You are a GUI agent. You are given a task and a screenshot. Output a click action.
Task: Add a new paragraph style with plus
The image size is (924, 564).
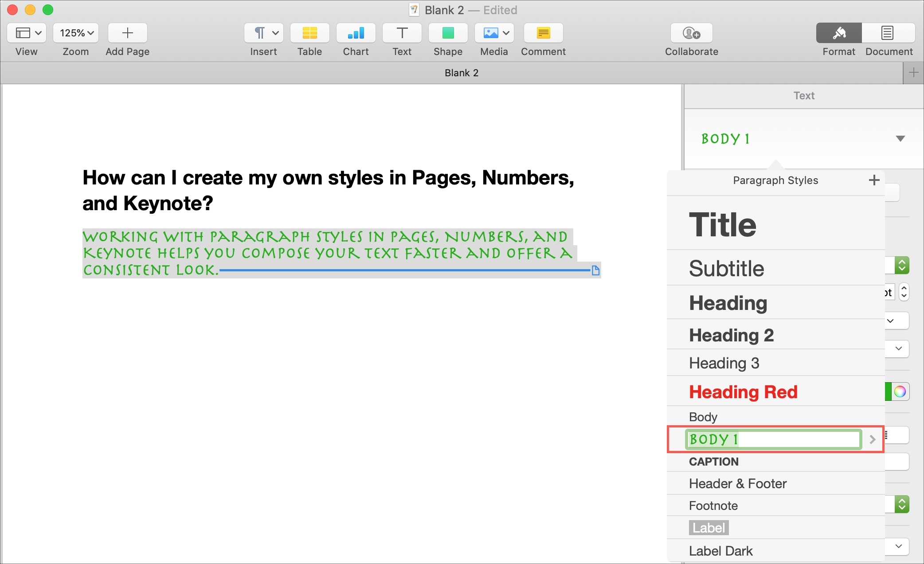[x=874, y=180]
